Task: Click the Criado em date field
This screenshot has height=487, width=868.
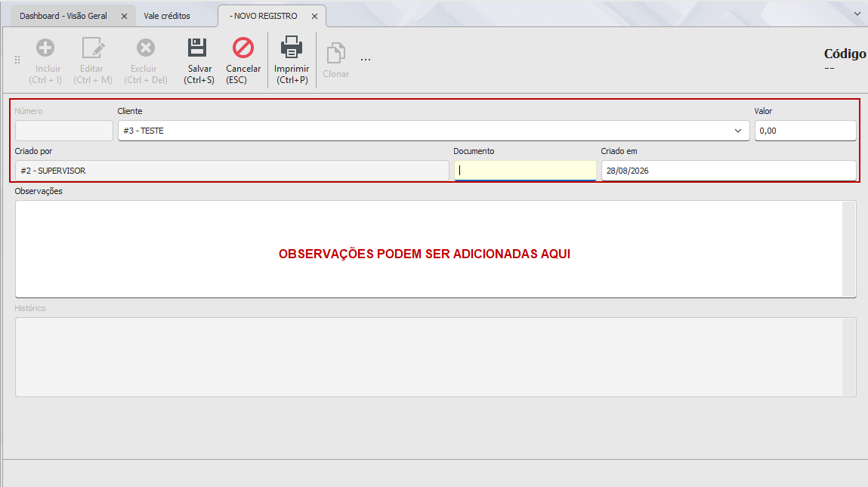Action: coord(728,171)
